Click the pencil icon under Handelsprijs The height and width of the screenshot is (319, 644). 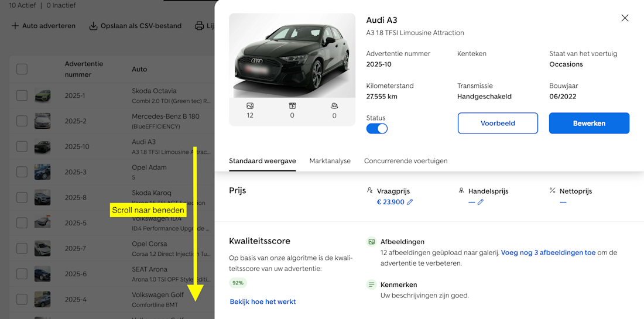481,202
